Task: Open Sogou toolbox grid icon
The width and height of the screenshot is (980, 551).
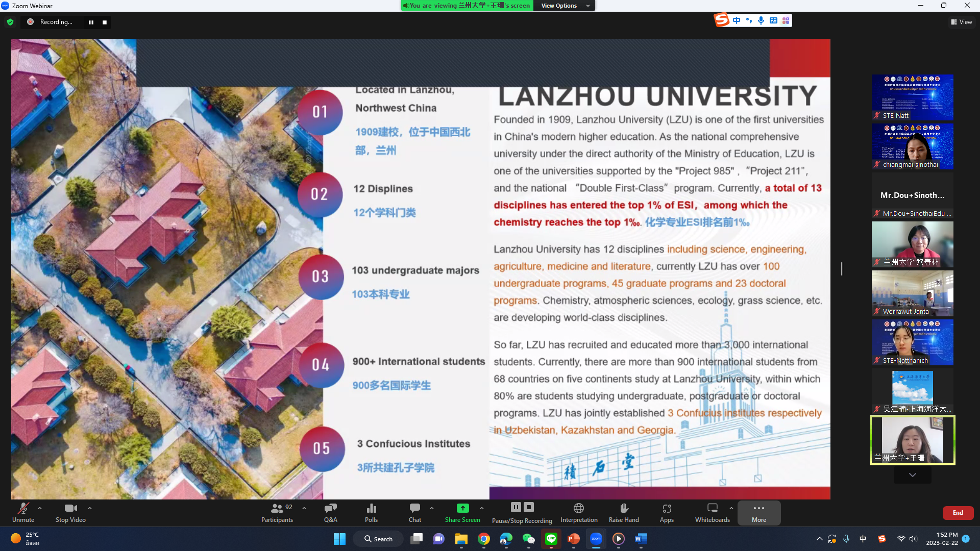Action: click(x=786, y=20)
